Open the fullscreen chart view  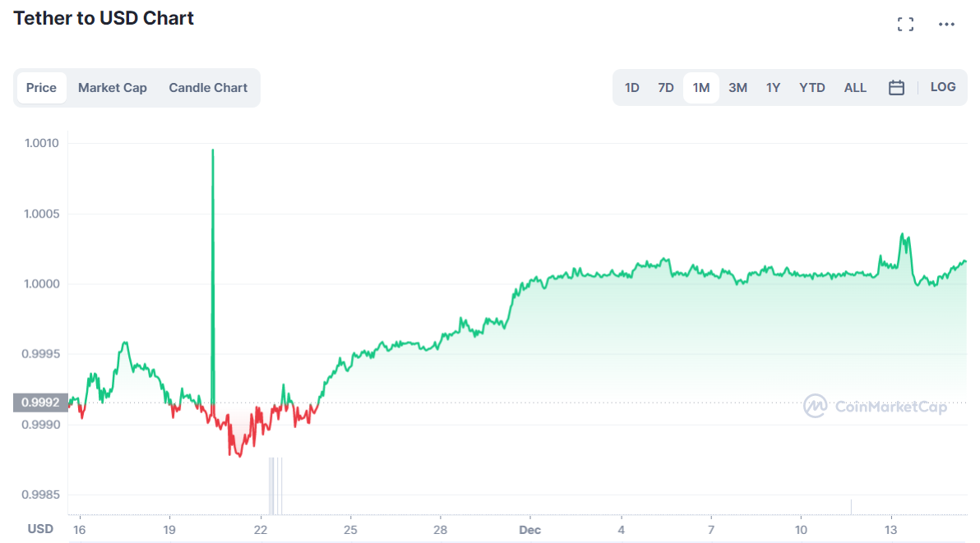pos(905,24)
